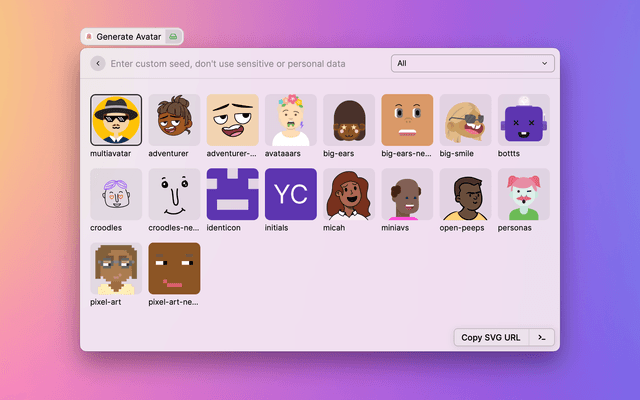Select the croodles doodle avatar
640x400 pixels.
pos(116,194)
